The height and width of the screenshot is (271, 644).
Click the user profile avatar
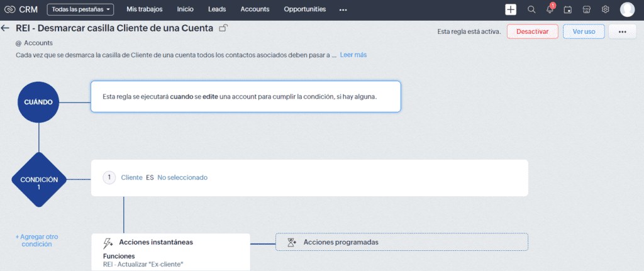point(627,9)
